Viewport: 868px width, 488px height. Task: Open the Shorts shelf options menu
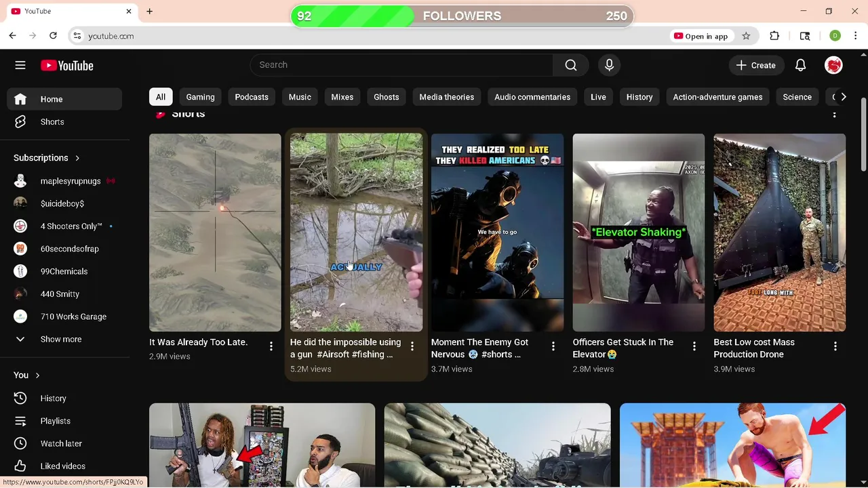[x=834, y=114]
